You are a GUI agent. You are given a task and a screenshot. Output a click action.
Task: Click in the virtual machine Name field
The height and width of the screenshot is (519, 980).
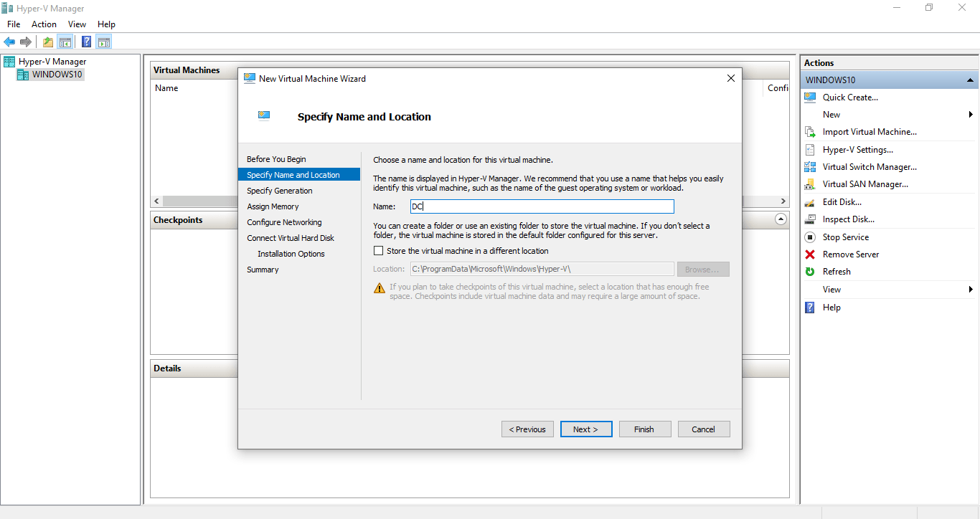pos(542,206)
